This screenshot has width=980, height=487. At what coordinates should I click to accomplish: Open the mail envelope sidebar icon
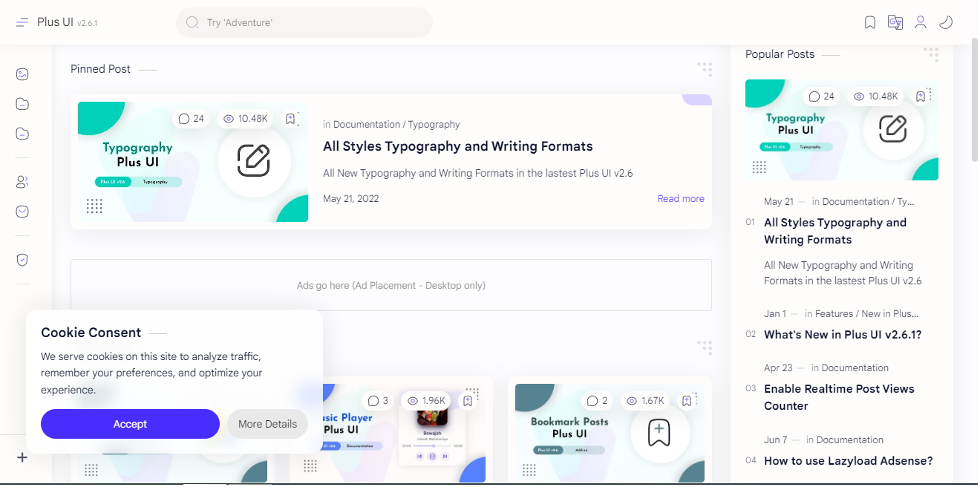[22, 212]
